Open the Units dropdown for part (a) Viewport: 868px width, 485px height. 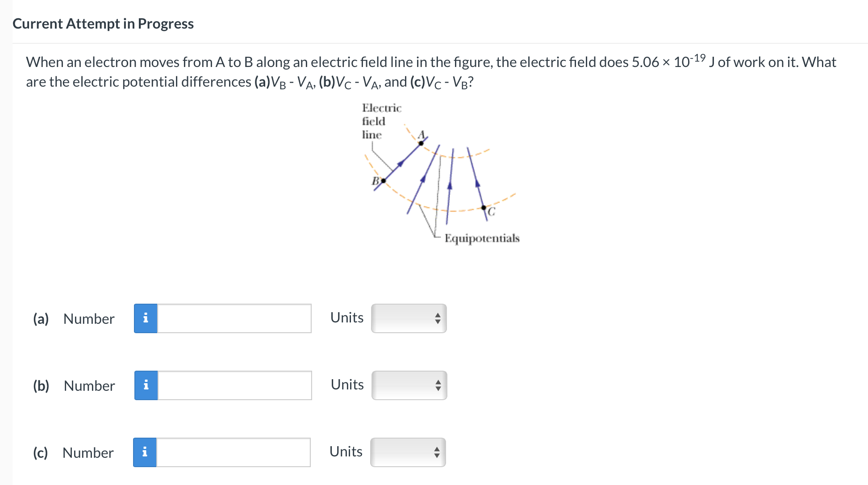pos(408,318)
